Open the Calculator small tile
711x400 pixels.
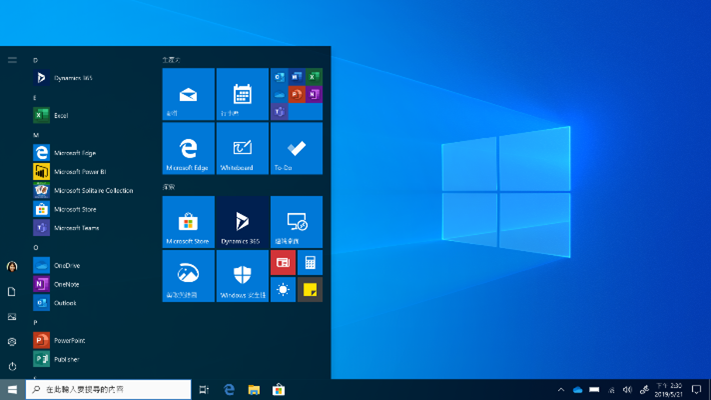(310, 263)
